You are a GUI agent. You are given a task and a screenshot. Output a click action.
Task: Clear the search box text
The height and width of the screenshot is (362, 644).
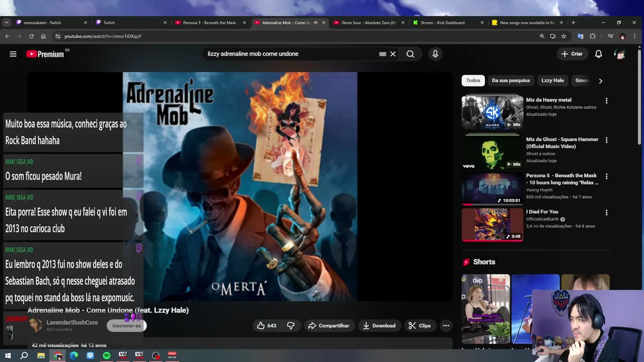(x=393, y=54)
